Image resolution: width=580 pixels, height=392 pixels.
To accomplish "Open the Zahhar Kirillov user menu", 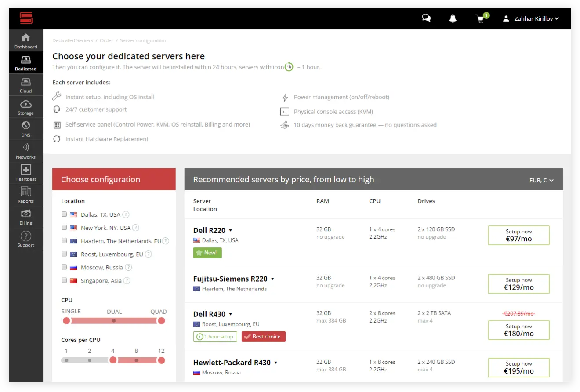I will click(536, 19).
